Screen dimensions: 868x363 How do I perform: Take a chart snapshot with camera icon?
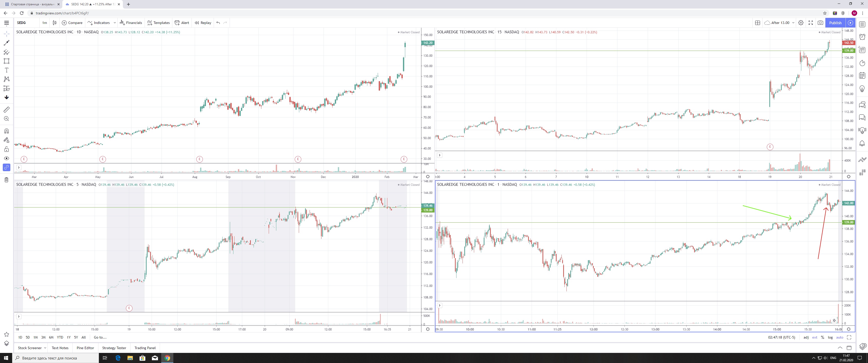point(821,22)
